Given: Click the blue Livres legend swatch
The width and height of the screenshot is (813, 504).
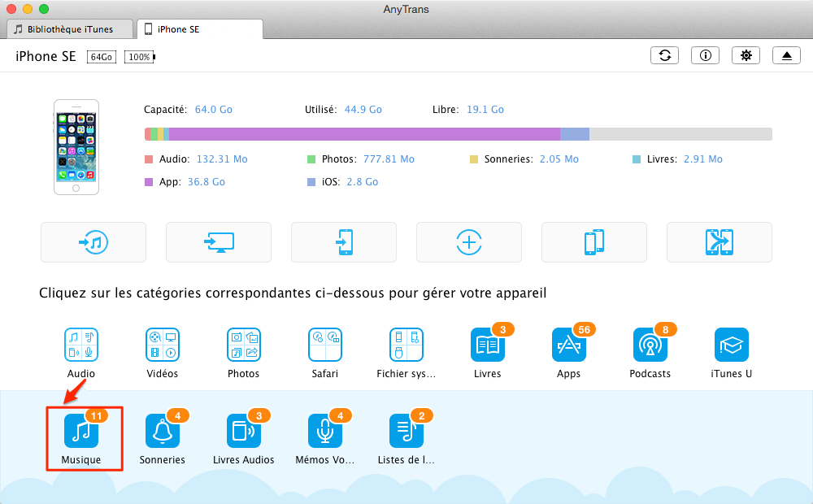Looking at the screenshot, I should click(637, 159).
